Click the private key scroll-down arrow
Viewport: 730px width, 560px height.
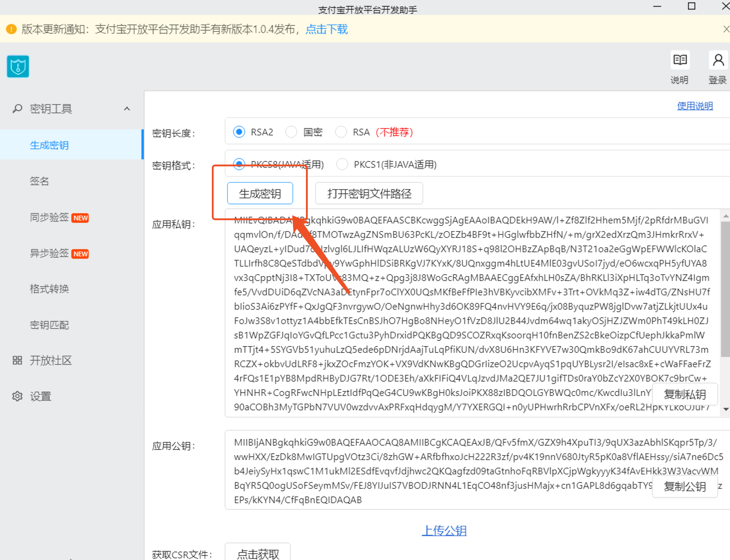pyautogui.click(x=726, y=409)
